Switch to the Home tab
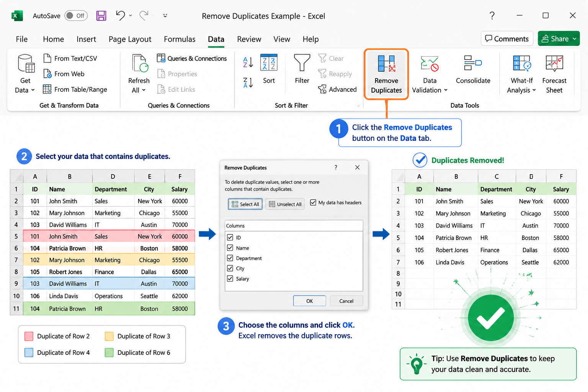This screenshot has width=588, height=392. (54, 39)
